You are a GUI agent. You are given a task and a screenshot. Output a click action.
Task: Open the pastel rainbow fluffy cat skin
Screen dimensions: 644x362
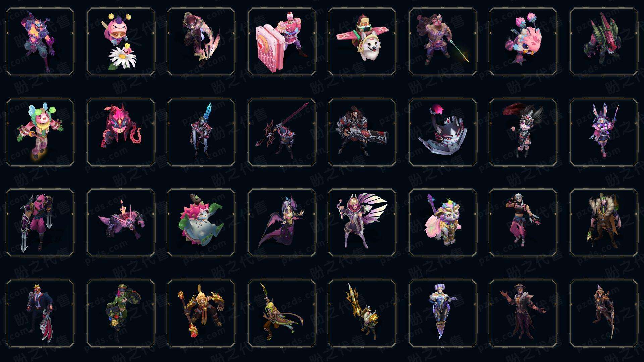(443, 223)
